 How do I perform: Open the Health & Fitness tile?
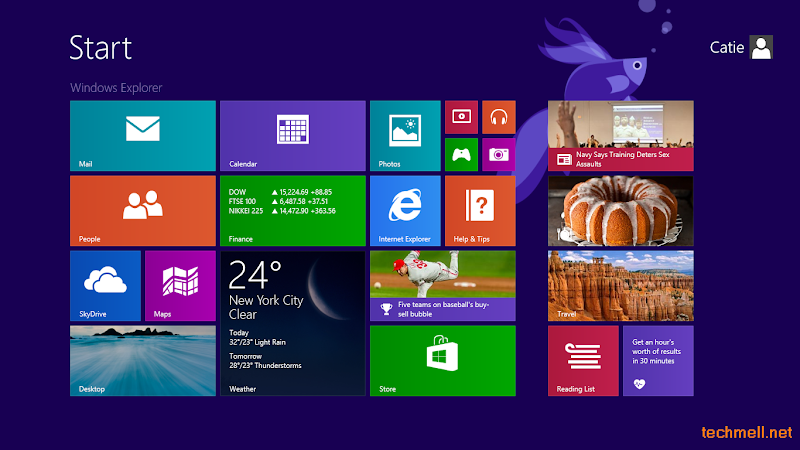658,361
